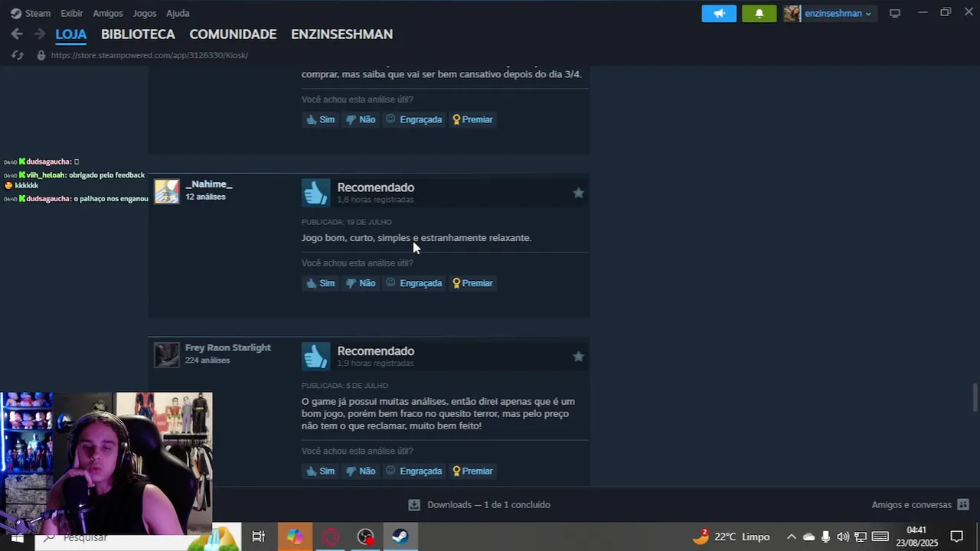Open Frey Raon Starlight 224 análises link
980x551 pixels.
click(x=207, y=360)
